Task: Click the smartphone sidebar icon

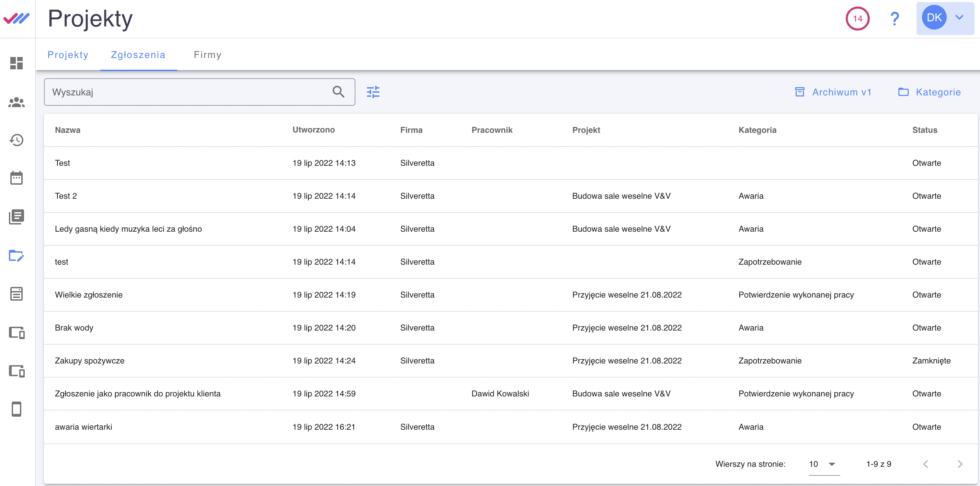Action: (x=16, y=409)
